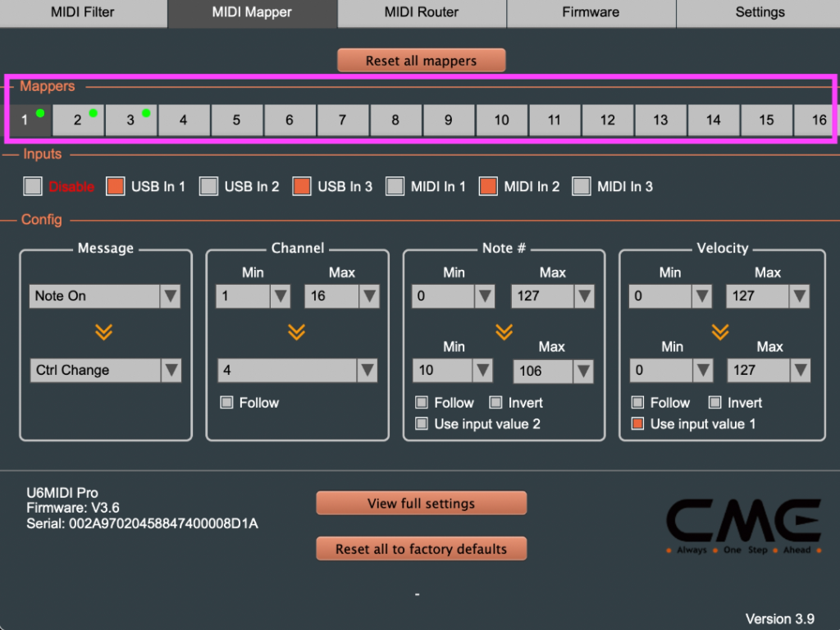This screenshot has width=840, height=630.
Task: Click Reset all to factory defaults
Action: [421, 548]
